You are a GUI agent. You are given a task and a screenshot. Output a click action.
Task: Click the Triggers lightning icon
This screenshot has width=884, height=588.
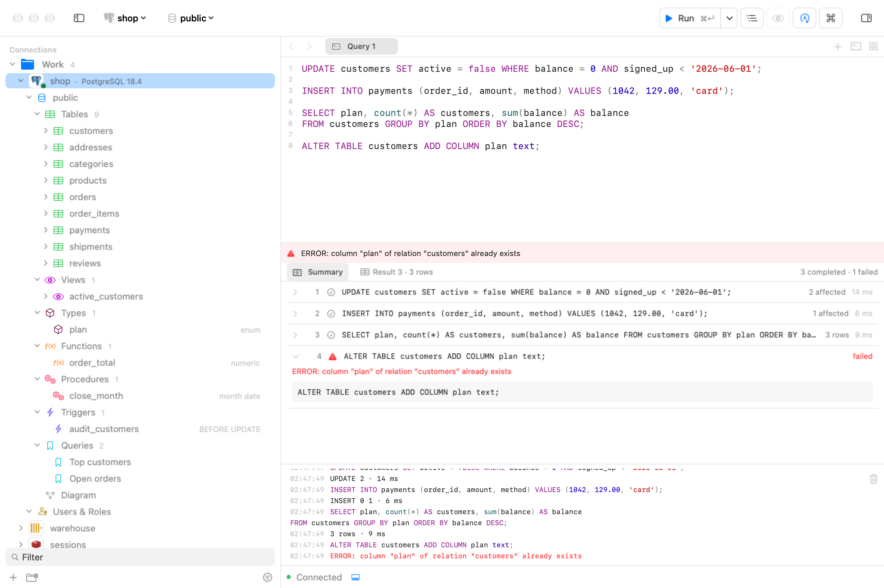[50, 412]
